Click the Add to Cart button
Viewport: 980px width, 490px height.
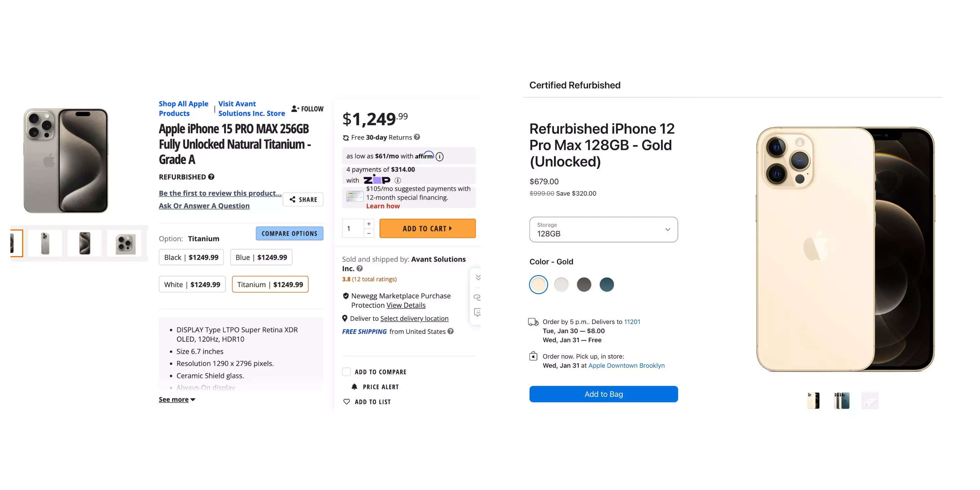pyautogui.click(x=427, y=228)
